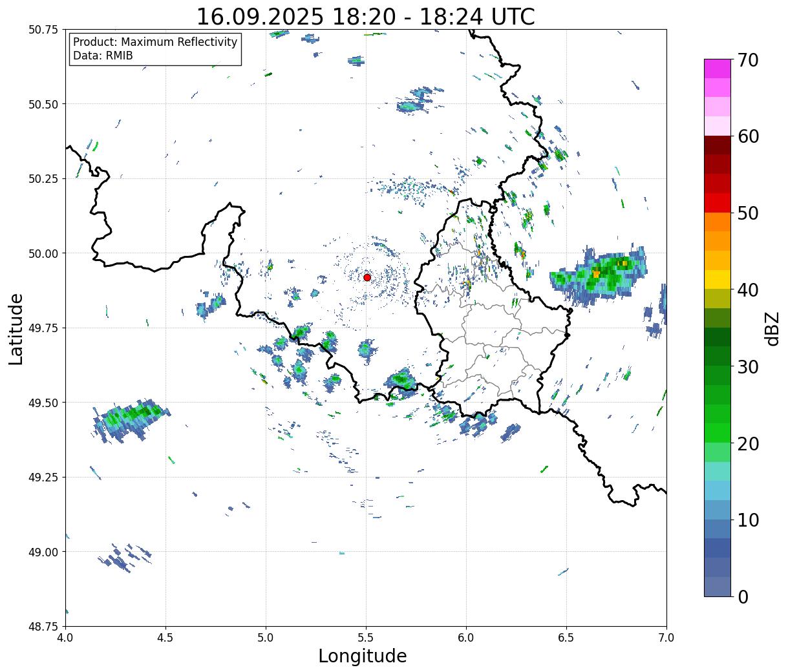Click the colorbar tick label 50
788x672 pixels.
tap(747, 213)
